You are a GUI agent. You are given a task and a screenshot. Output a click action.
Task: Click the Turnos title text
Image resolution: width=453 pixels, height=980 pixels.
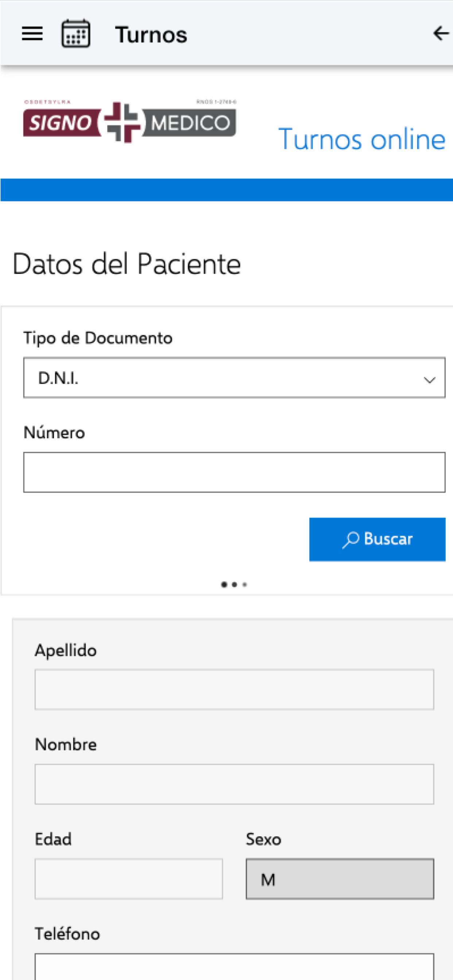click(x=151, y=35)
